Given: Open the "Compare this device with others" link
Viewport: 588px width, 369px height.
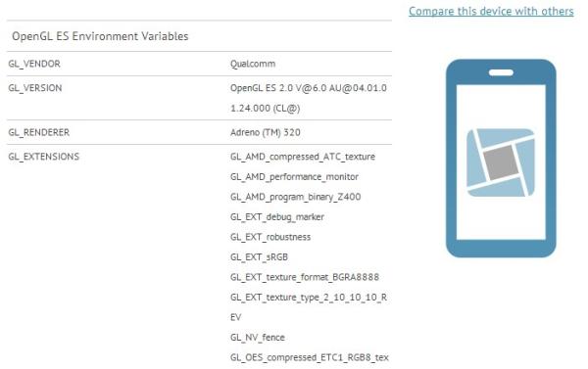Looking at the screenshot, I should pos(491,11).
